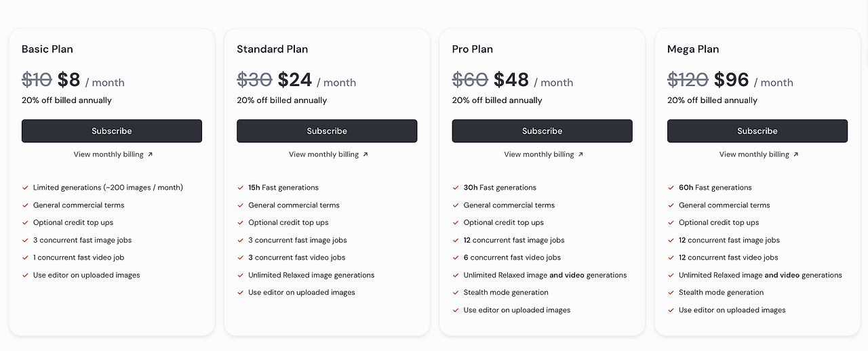Click checkmark next to Standard 15h Fast generations
Image resolution: width=868 pixels, height=351 pixels.
(x=240, y=188)
